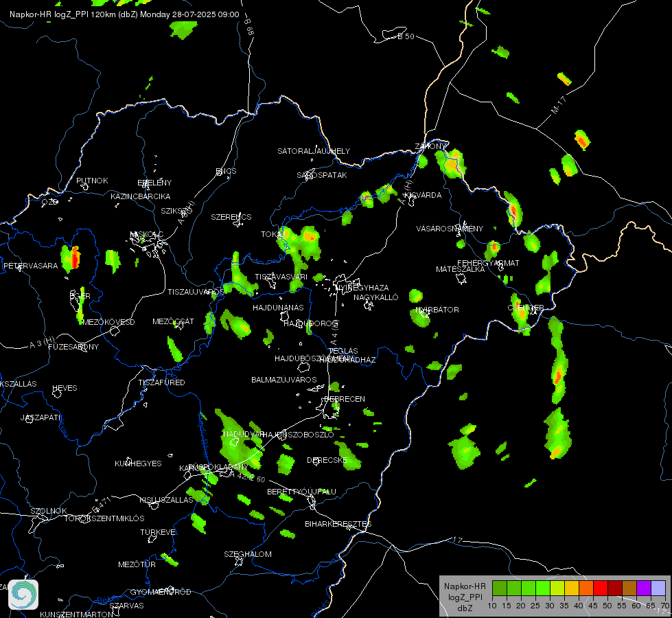672x618 pixels.
Task: Click the HEVES city label
Action: tap(65, 388)
